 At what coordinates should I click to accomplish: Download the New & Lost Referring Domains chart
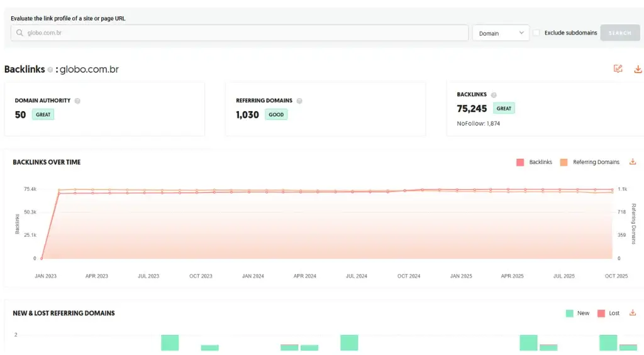(633, 313)
